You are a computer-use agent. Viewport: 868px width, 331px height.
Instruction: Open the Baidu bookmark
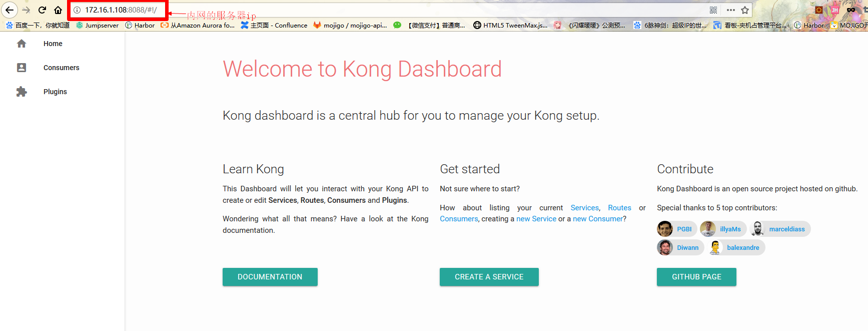pos(38,25)
